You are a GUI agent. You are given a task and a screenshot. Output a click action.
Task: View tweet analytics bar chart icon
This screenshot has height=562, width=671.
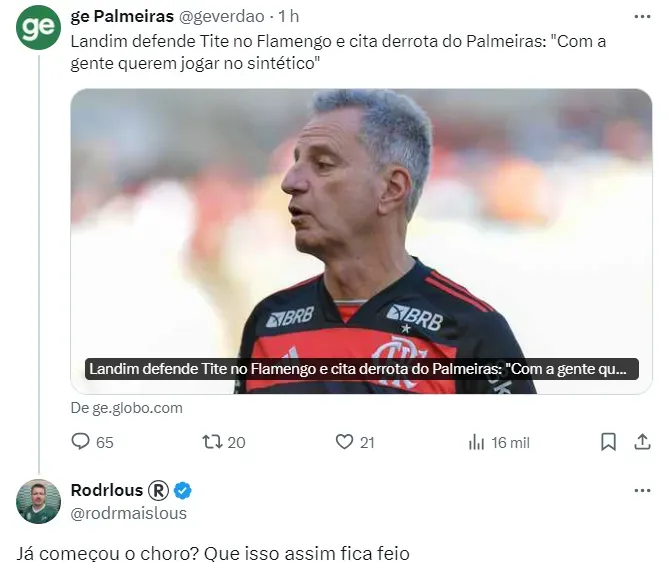pyautogui.click(x=476, y=442)
